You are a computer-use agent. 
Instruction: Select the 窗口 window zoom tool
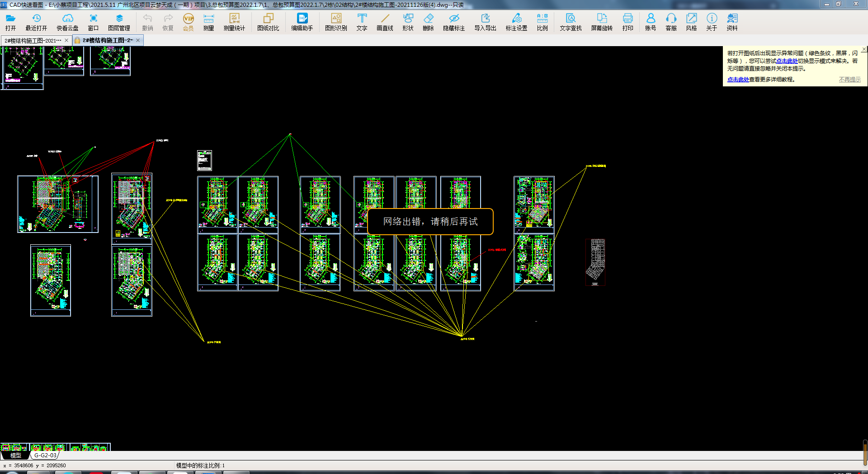tap(93, 22)
